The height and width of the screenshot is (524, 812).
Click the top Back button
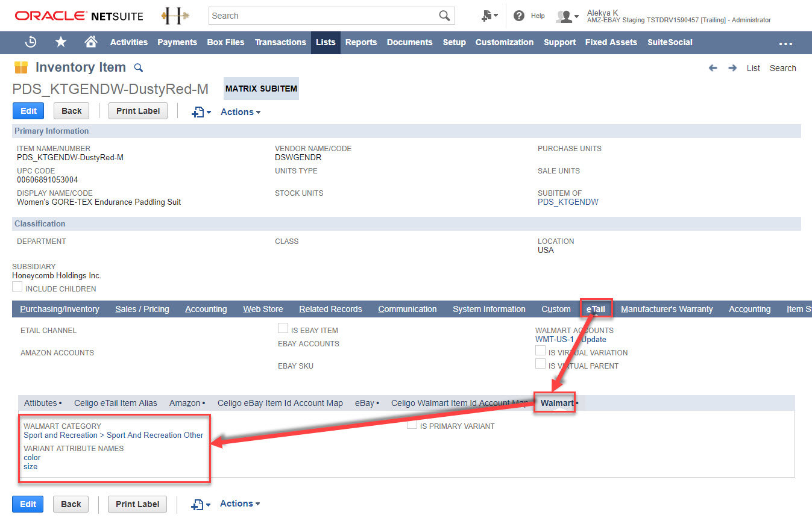pyautogui.click(x=71, y=111)
